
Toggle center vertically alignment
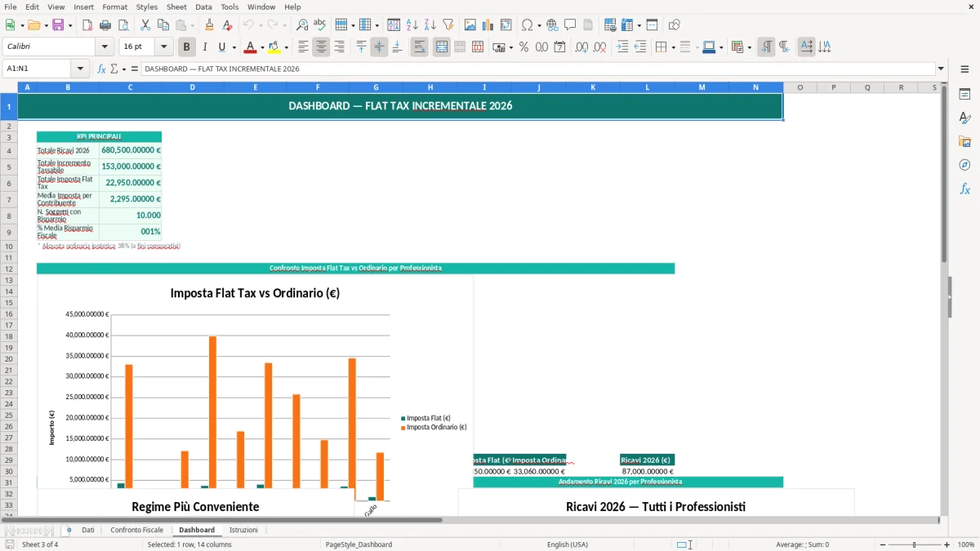(x=379, y=47)
